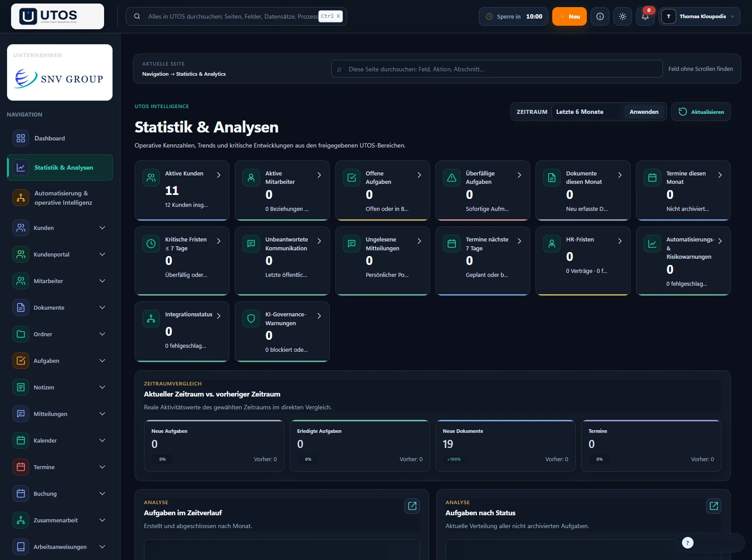Open the Thomas Kloupodis user dropdown
Image resolution: width=752 pixels, height=560 pixels.
point(699,16)
